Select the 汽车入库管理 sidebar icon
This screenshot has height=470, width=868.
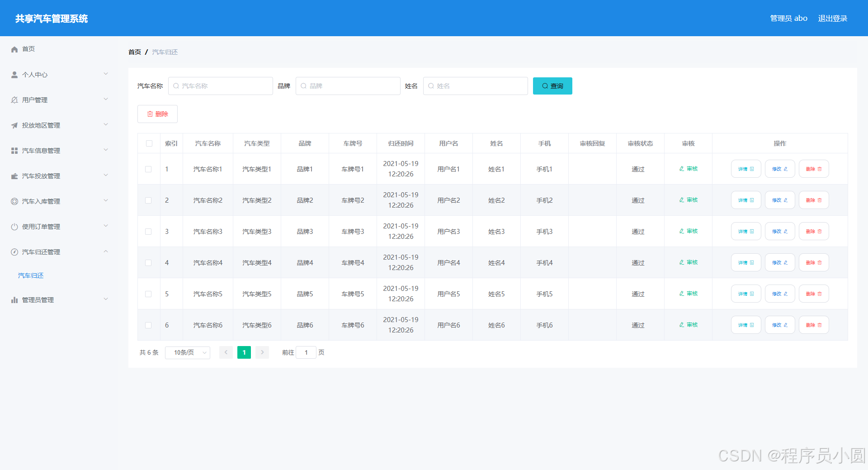click(x=14, y=201)
